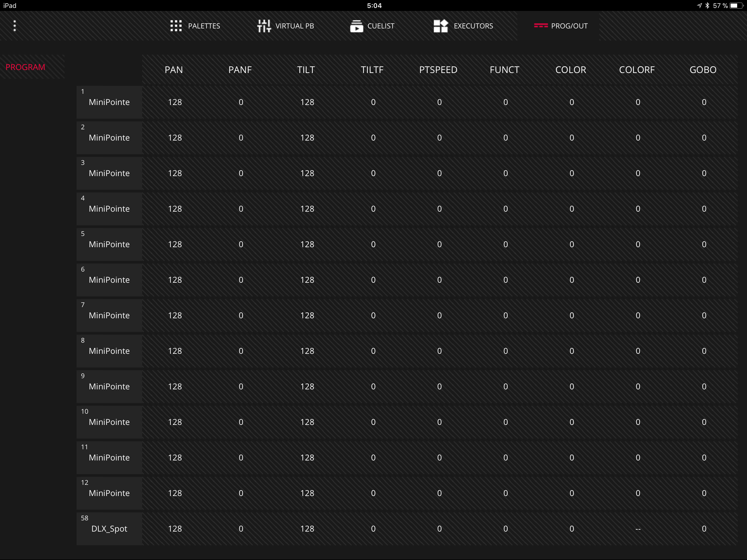Toggle the red PROGRAM view button
This screenshot has height=560, width=747.
pos(25,67)
